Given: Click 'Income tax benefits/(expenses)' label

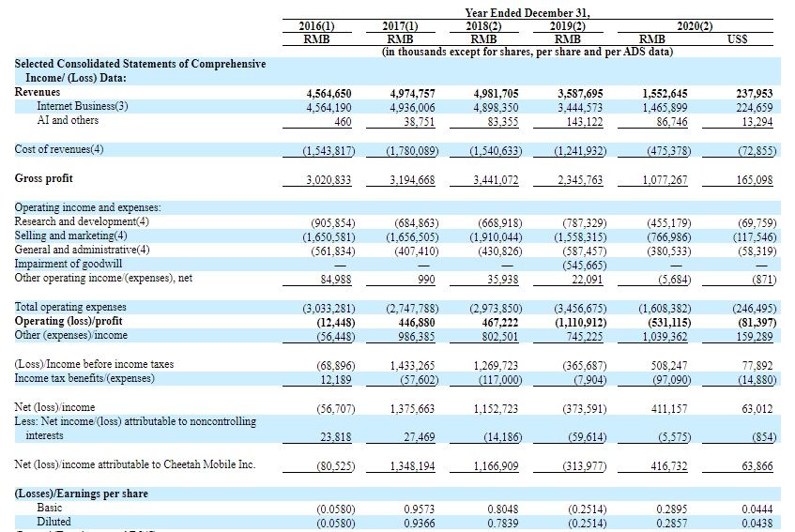Looking at the screenshot, I should coord(84,378).
